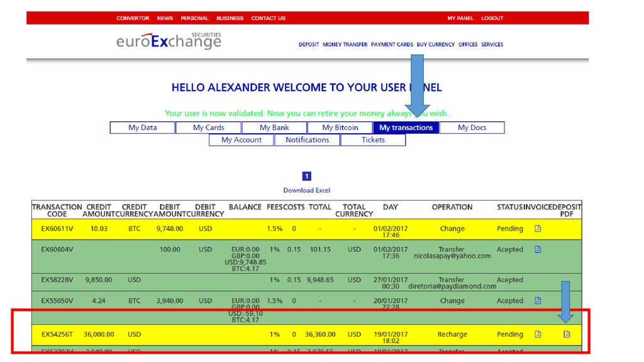Open the MONEY TRANSFER navigation link
The width and height of the screenshot is (644, 362).
pos(345,45)
